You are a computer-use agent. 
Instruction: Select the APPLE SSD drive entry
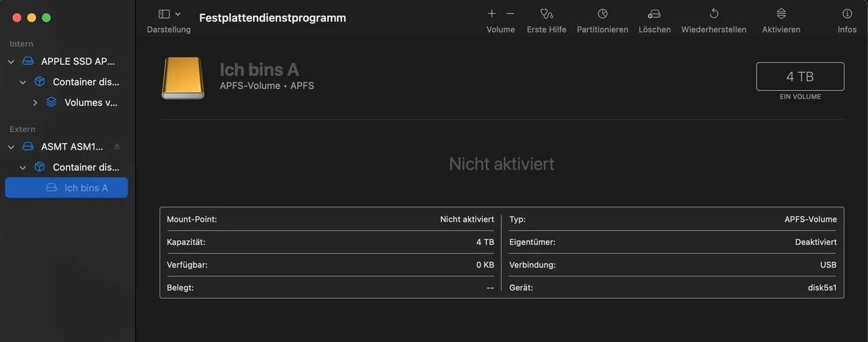click(77, 62)
